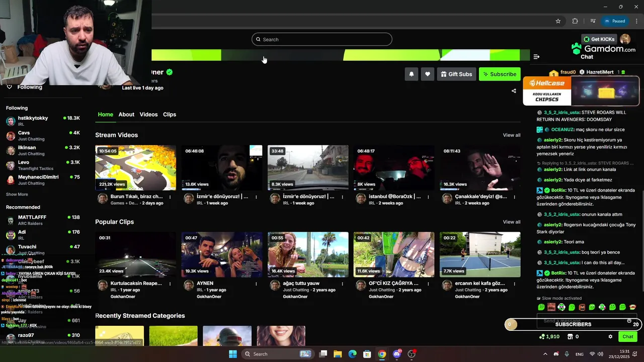Show hidden system tray icons chevron
The image size is (644, 362).
(545, 354)
